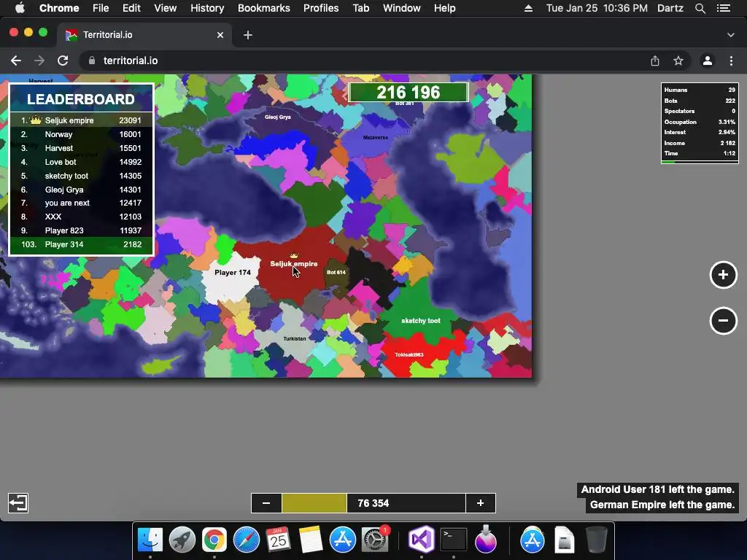Select Seljuk empire leaderboard row
This screenshot has height=560, width=747.
pyautogui.click(x=82, y=120)
